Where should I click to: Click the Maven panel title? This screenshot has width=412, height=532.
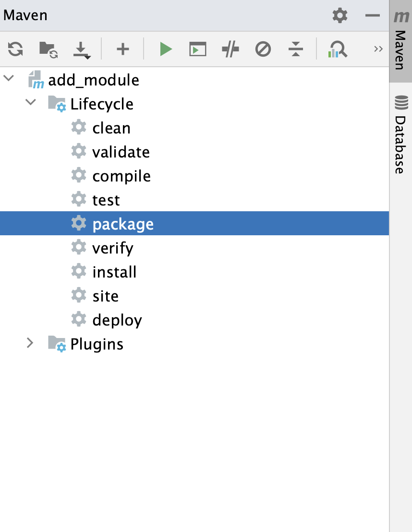(25, 15)
